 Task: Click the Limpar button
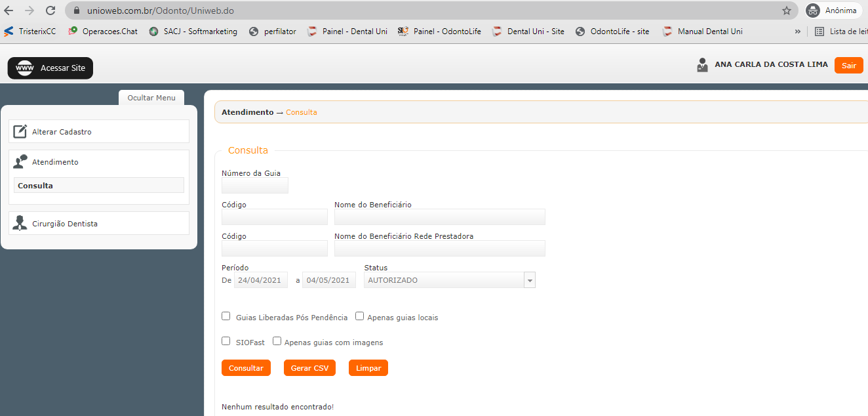[x=368, y=368]
